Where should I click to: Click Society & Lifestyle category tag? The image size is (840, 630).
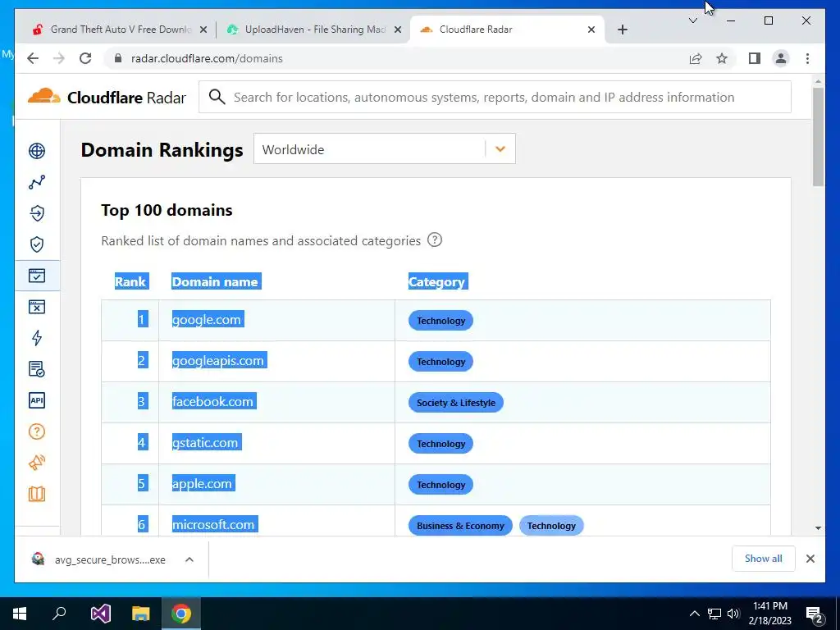point(456,403)
